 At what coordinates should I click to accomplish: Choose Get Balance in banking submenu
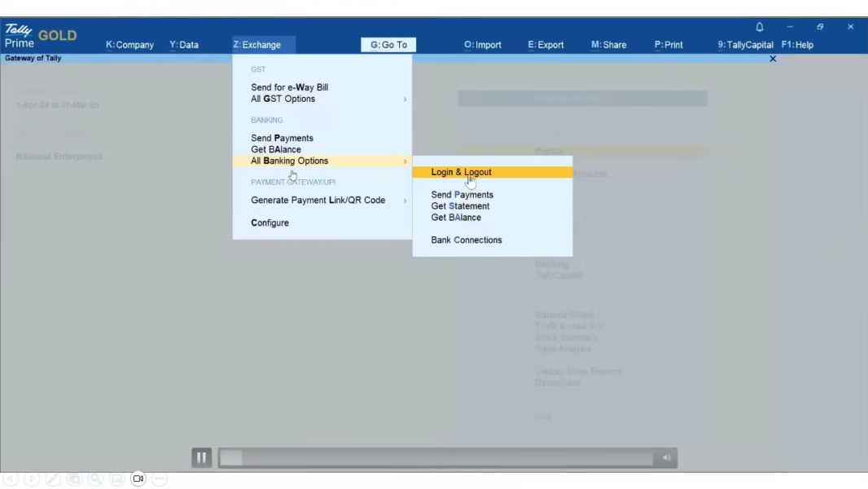click(456, 218)
